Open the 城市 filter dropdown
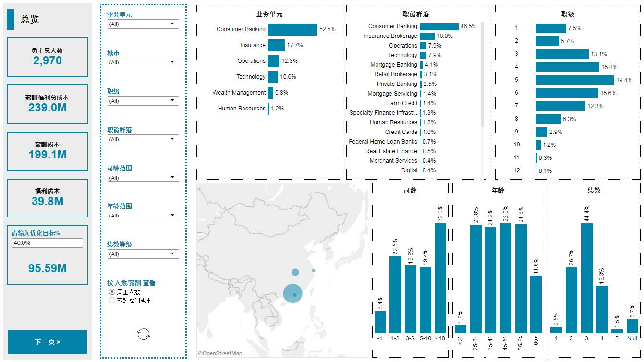This screenshot has height=362, width=644. 143,62
